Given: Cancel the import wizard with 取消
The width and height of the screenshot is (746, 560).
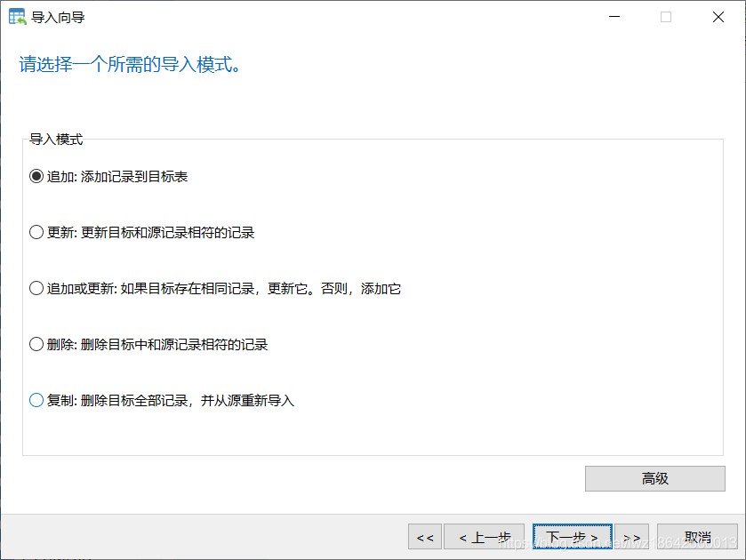Looking at the screenshot, I should (x=697, y=537).
